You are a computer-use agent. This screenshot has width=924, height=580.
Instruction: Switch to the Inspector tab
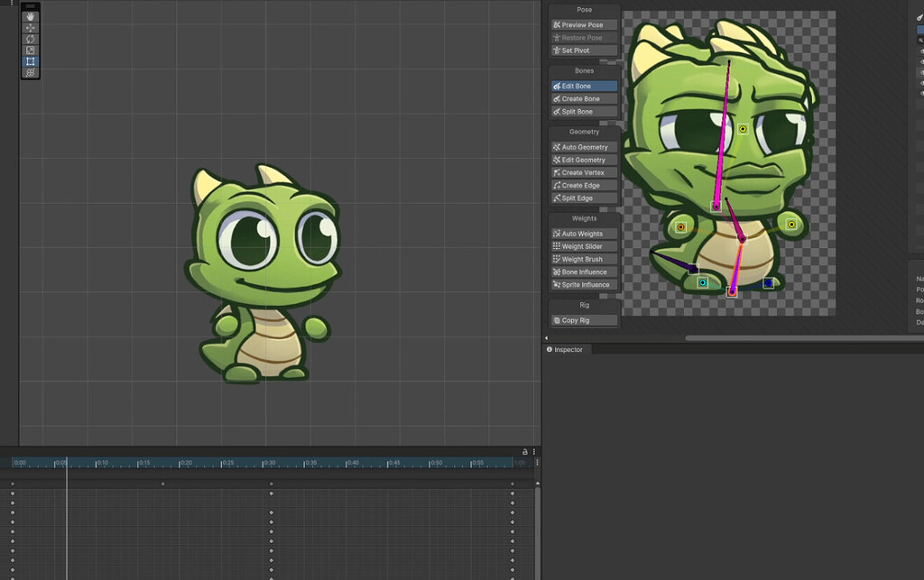click(x=566, y=349)
